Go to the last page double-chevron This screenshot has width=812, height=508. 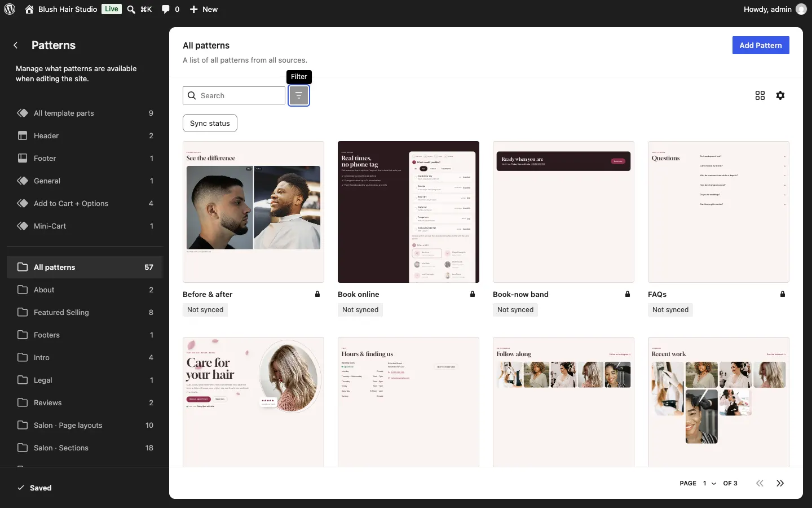coord(780,483)
